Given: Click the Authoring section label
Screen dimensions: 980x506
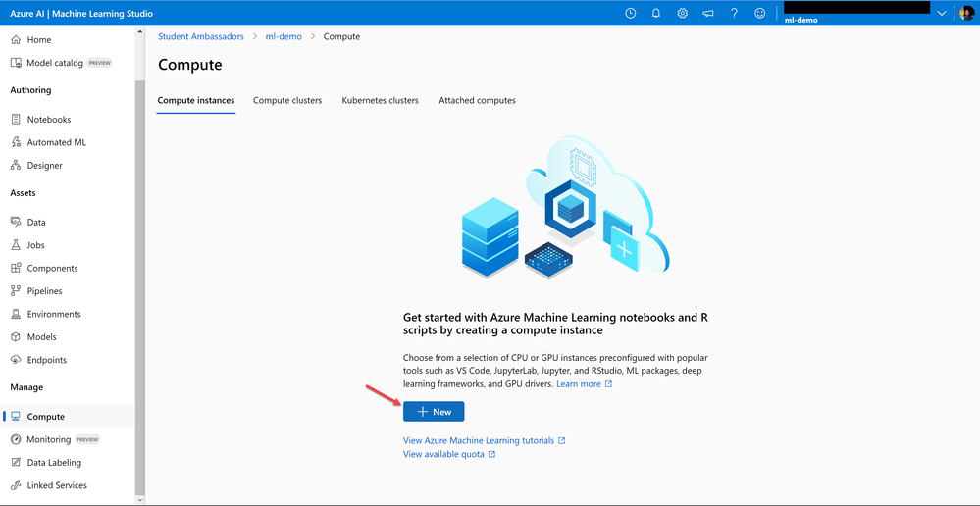Looking at the screenshot, I should 30,90.
